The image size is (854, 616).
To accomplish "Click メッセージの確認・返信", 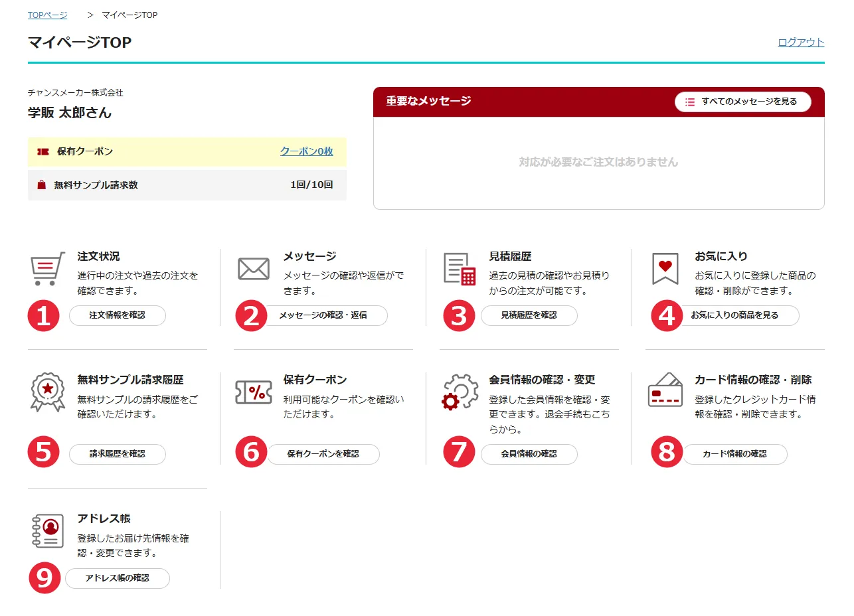I will coord(324,316).
